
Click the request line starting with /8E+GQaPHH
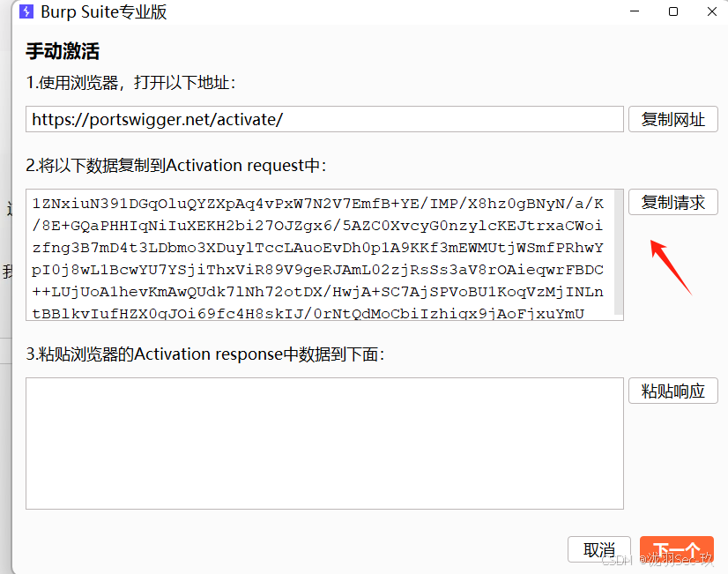pos(317,226)
